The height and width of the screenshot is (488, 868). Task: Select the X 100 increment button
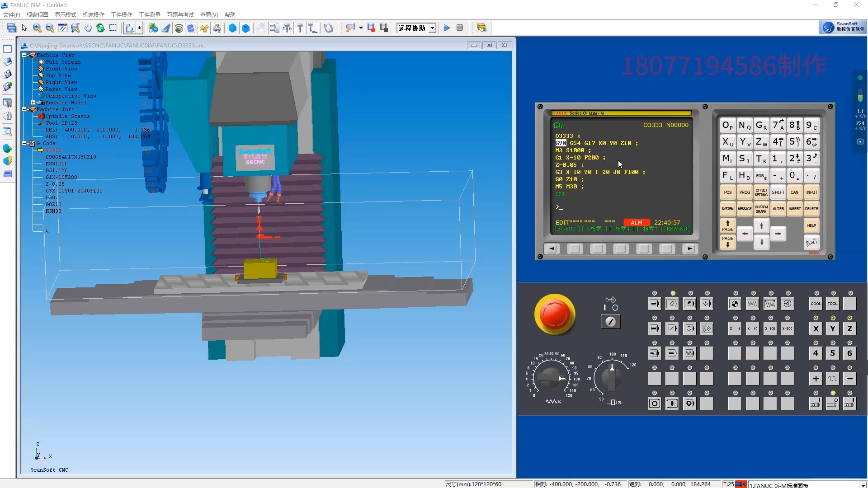click(x=770, y=328)
